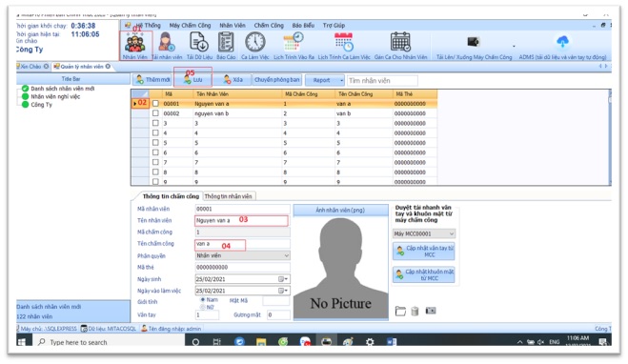Close the Xin Chào tab
This screenshot has height=364, width=628.
pos(46,66)
